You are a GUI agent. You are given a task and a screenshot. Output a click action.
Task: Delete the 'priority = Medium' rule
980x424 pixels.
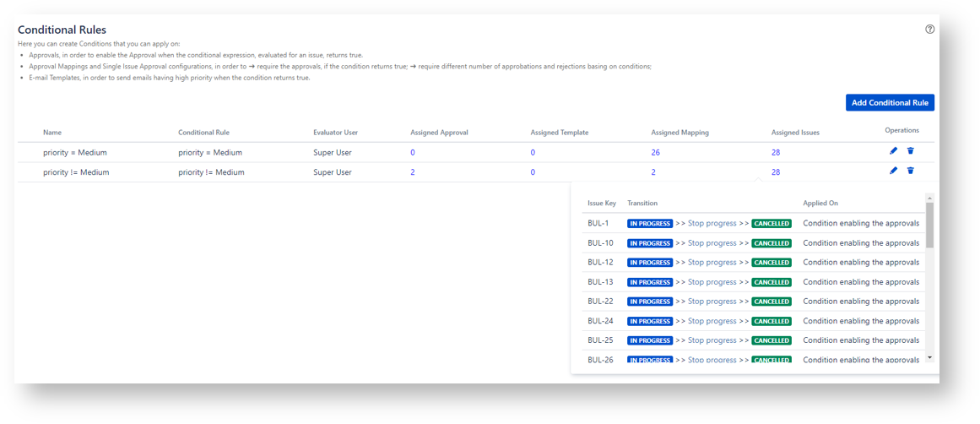910,151
